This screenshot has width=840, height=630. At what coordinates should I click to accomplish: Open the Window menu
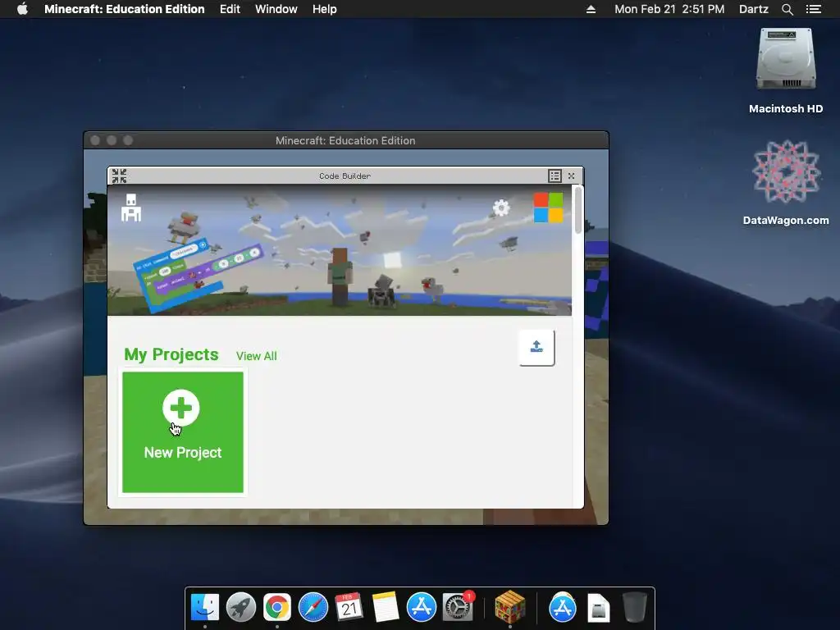point(276,9)
